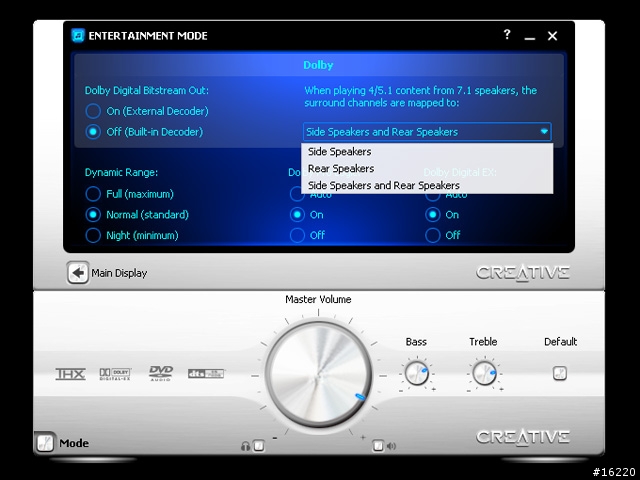
Task: Select On (External Decoder) radio
Action: coord(93,111)
